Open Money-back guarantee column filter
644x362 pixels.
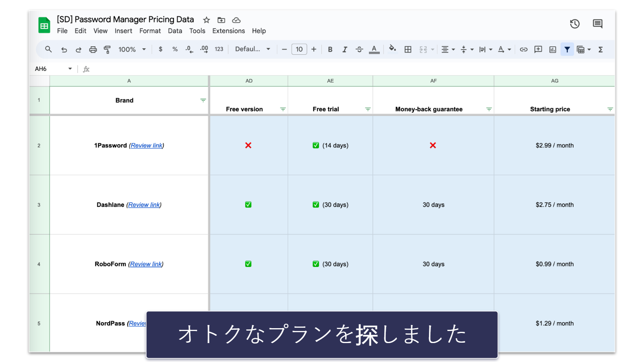click(489, 109)
